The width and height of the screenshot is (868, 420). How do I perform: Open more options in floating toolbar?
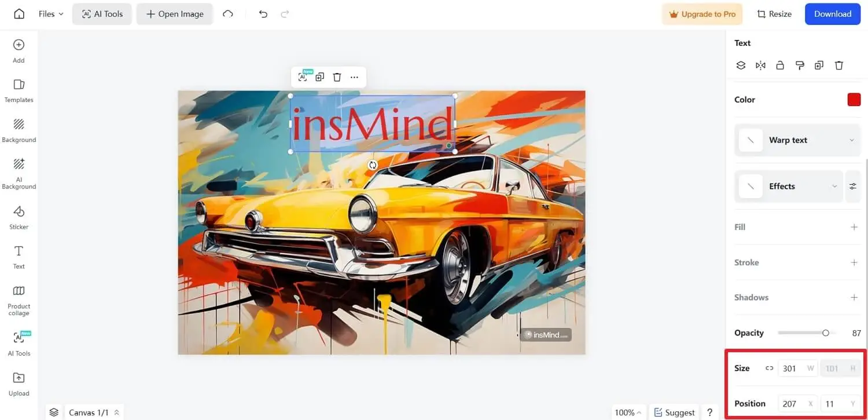(354, 76)
